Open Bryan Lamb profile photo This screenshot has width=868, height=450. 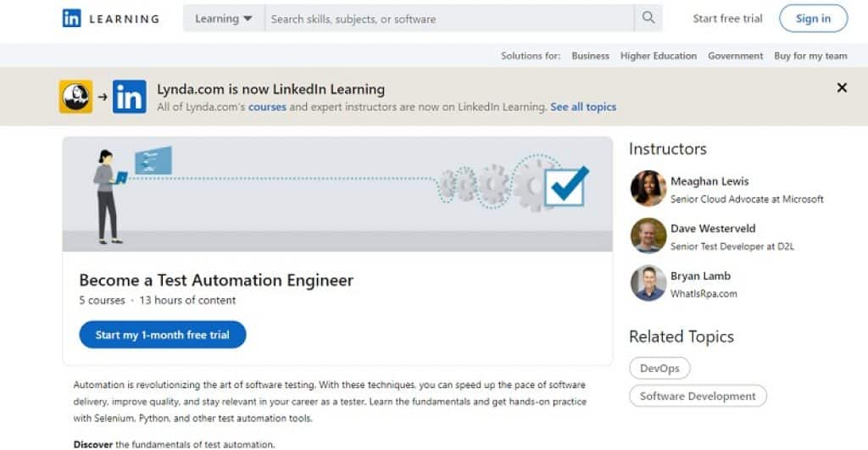(x=648, y=283)
